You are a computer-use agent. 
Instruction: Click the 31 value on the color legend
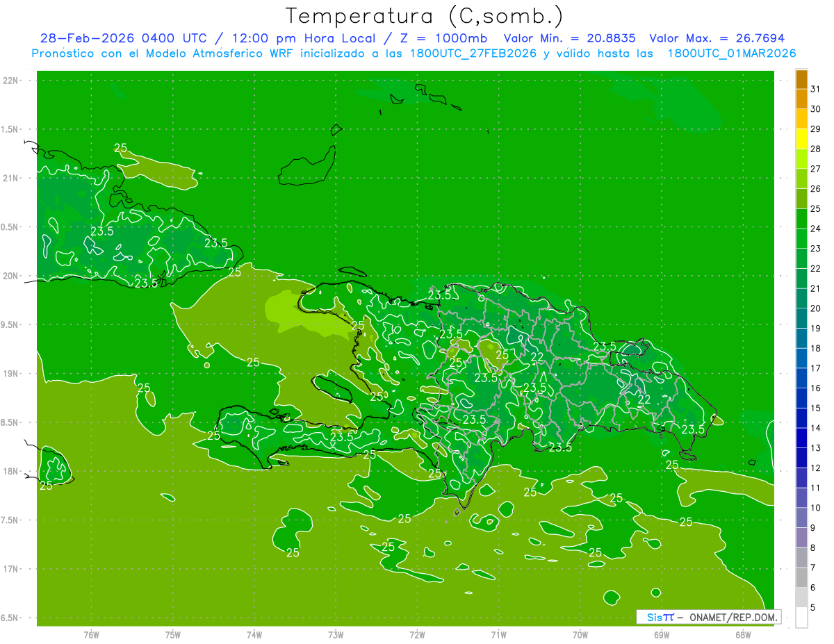815,89
